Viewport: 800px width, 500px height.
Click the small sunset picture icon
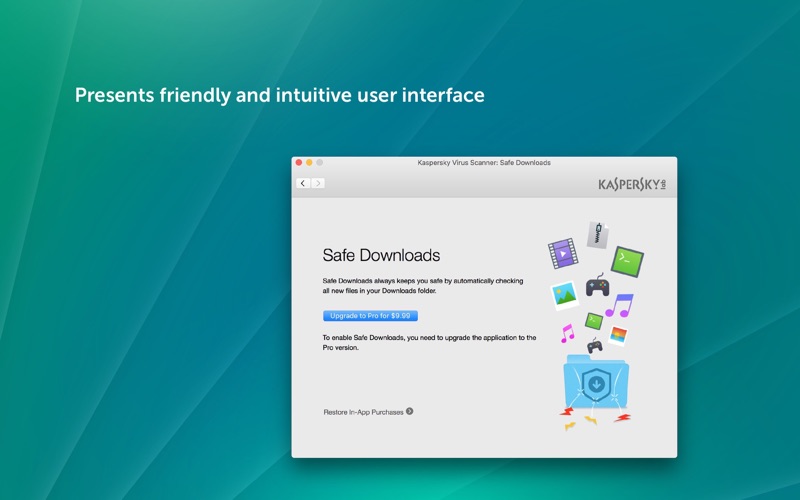618,336
